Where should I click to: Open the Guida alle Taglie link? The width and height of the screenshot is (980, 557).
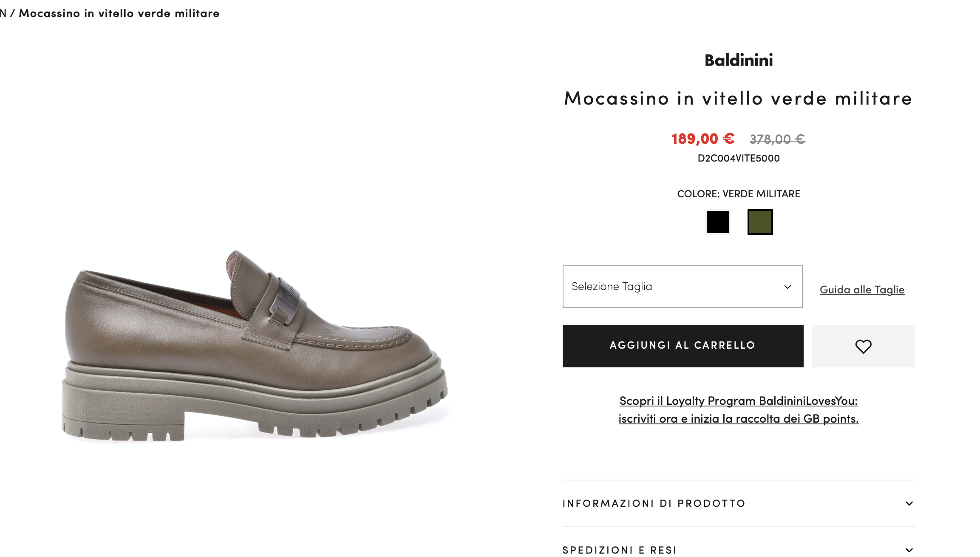tap(862, 290)
